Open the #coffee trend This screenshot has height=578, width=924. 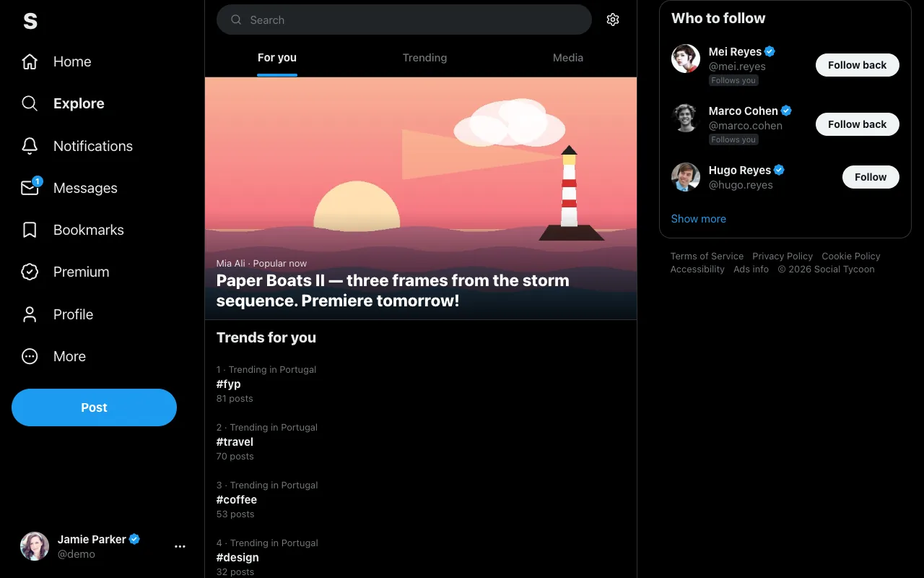(x=421, y=499)
